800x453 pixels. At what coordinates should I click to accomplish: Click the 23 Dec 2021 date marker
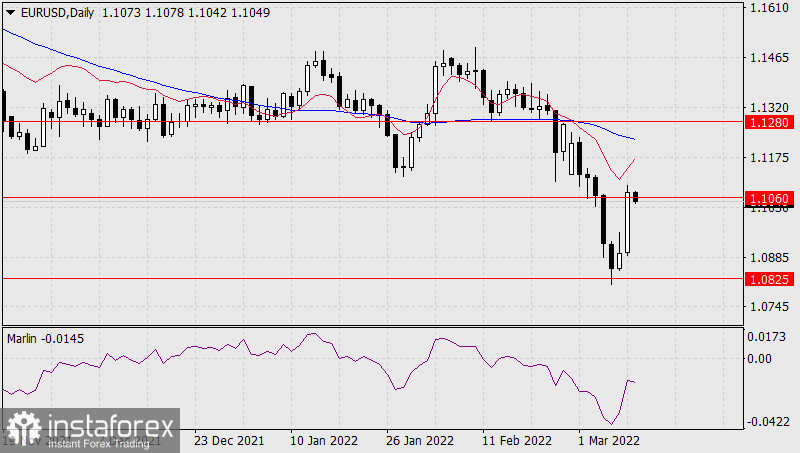click(229, 440)
